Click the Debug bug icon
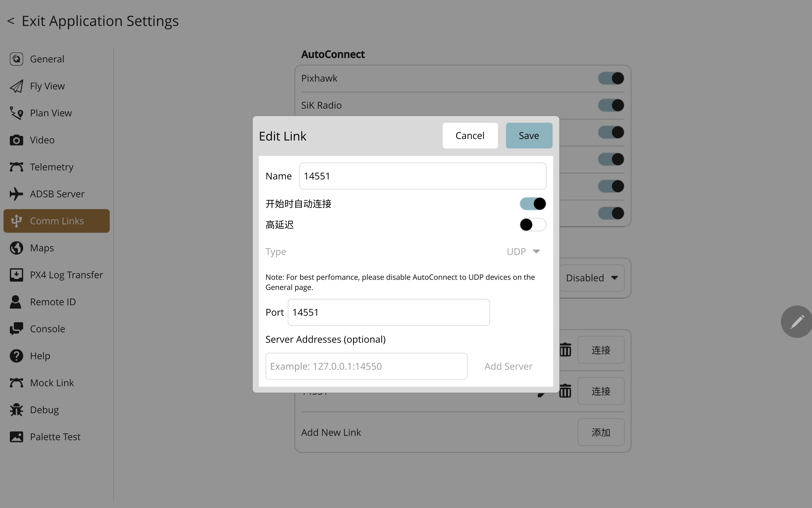 coord(16,410)
